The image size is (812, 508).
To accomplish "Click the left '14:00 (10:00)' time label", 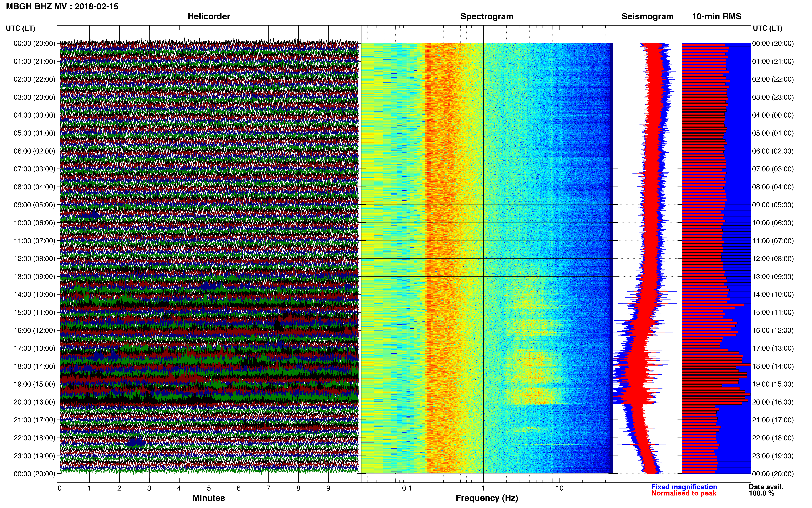I will [34, 294].
